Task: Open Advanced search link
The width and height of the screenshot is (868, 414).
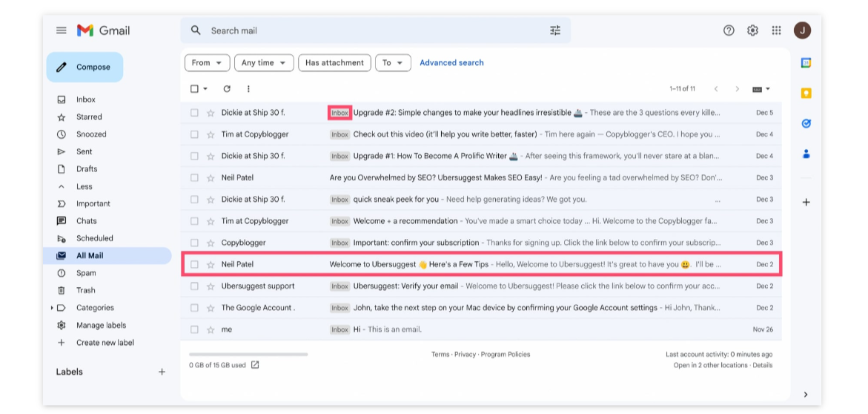Action: [451, 62]
